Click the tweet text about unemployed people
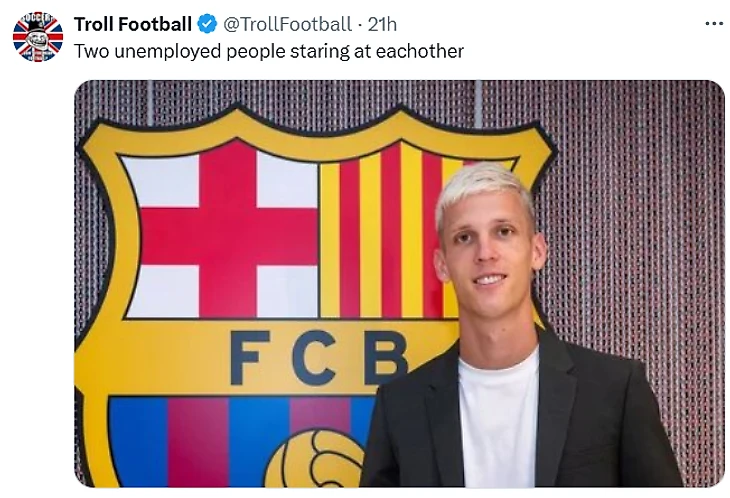This screenshot has width=730, height=498. tap(269, 51)
